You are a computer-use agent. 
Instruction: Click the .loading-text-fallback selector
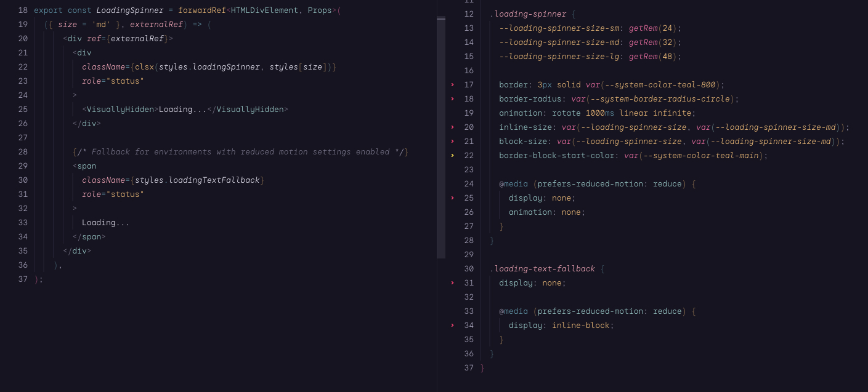[542, 268]
